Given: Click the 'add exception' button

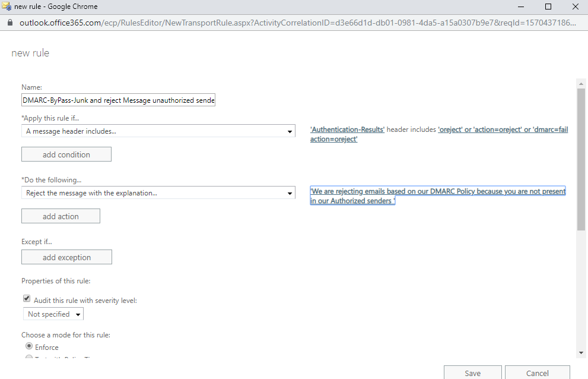Looking at the screenshot, I should point(66,257).
